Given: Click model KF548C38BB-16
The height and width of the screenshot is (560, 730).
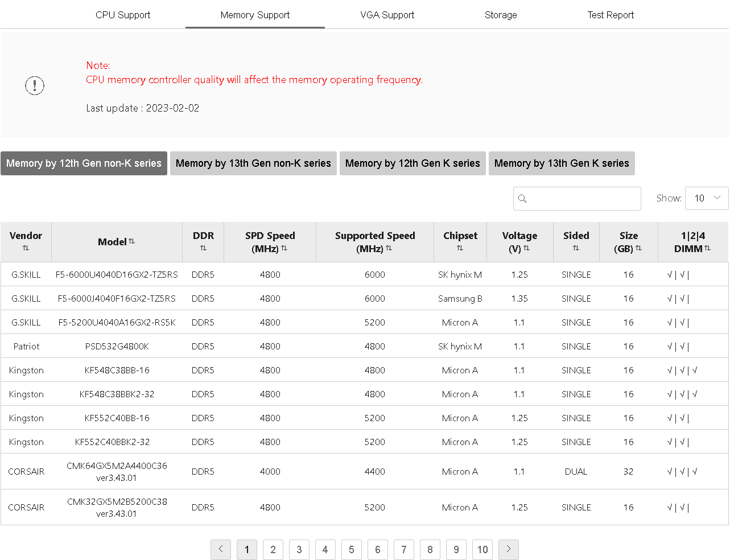Looking at the screenshot, I should (x=117, y=370).
